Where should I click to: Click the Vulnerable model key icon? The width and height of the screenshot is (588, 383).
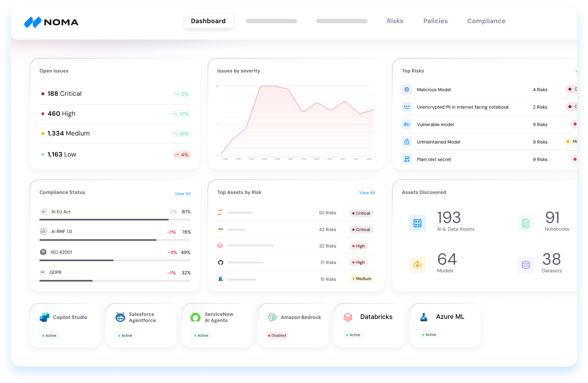[x=407, y=124]
